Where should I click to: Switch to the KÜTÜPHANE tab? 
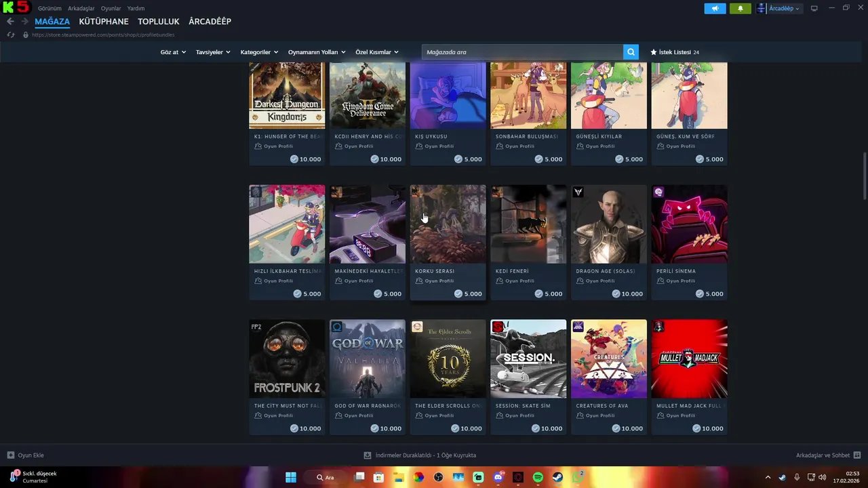click(x=104, y=22)
